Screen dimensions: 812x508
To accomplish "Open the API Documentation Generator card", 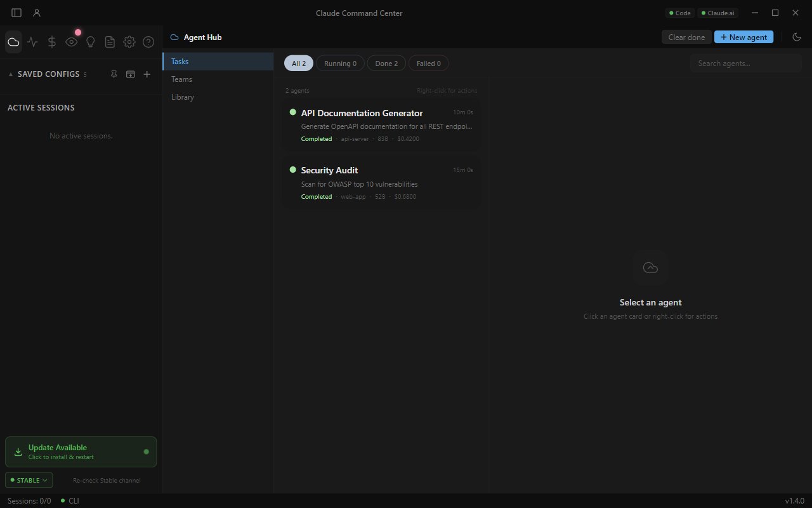I will coord(381,124).
